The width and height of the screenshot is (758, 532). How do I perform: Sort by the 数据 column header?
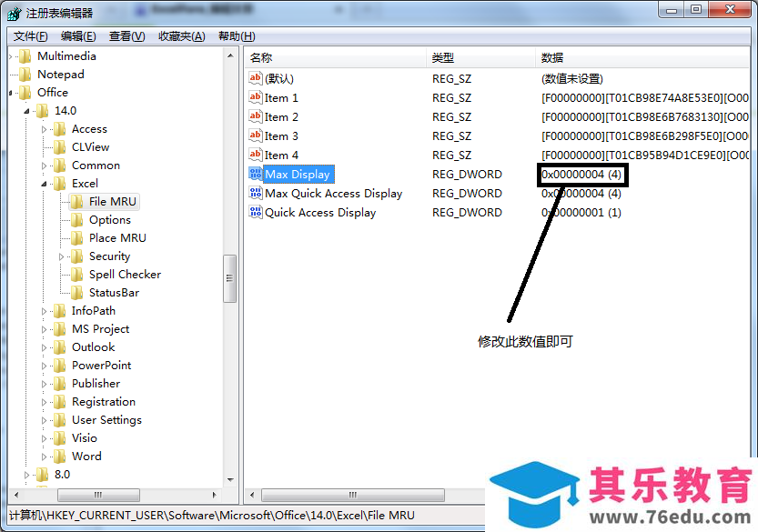click(642, 58)
